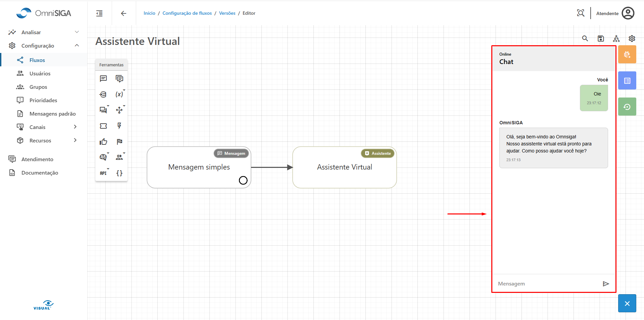Select the single message tool in Ferramentas

[103, 78]
